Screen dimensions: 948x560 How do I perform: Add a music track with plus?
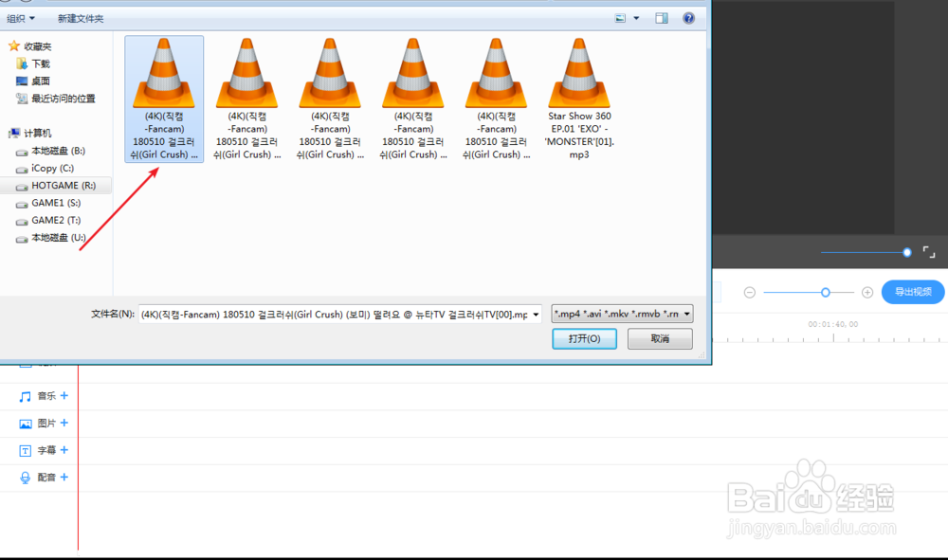pyautogui.click(x=64, y=396)
